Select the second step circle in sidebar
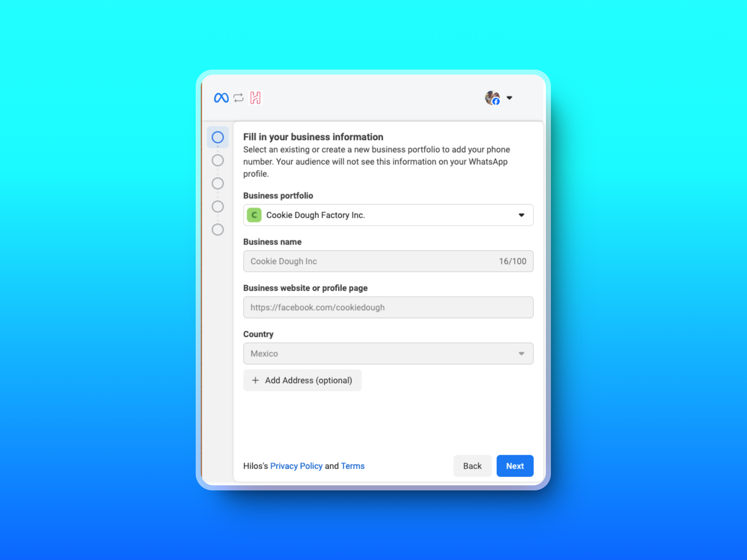This screenshot has height=560, width=747. [217, 160]
